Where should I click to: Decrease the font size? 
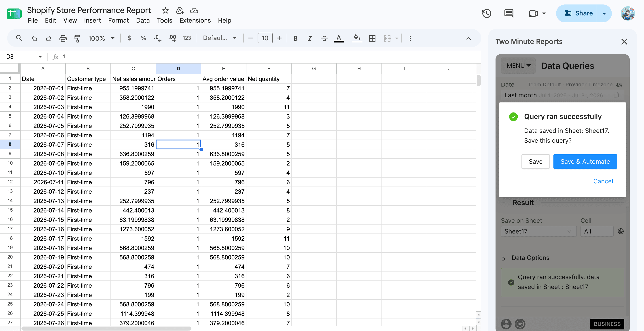point(250,38)
